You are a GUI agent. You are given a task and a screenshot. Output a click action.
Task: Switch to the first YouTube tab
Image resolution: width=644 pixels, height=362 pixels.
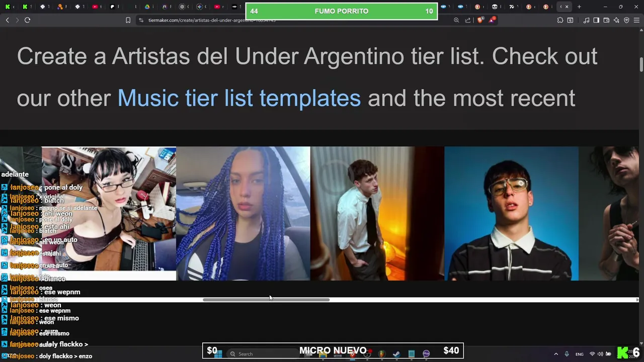pos(95,7)
